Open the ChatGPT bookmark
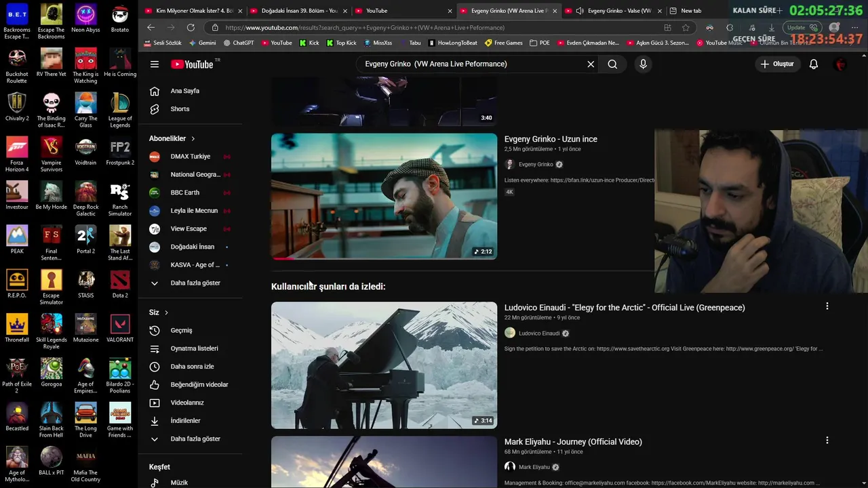Viewport: 868px width, 488px height. (239, 43)
